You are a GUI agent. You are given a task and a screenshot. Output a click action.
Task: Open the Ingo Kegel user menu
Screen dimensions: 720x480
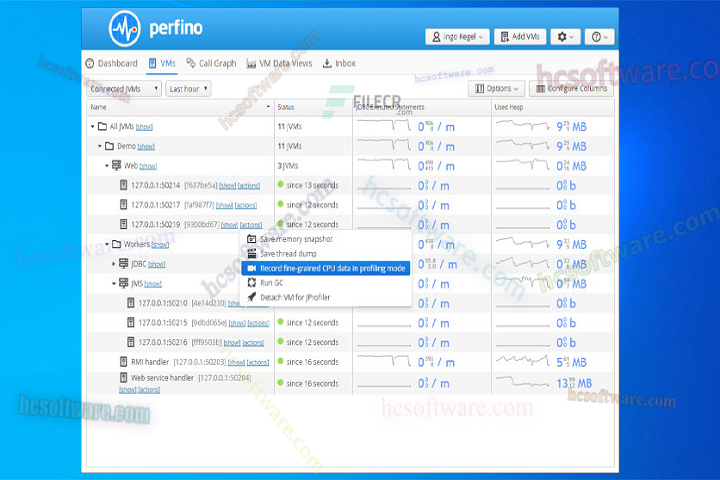[x=457, y=37]
